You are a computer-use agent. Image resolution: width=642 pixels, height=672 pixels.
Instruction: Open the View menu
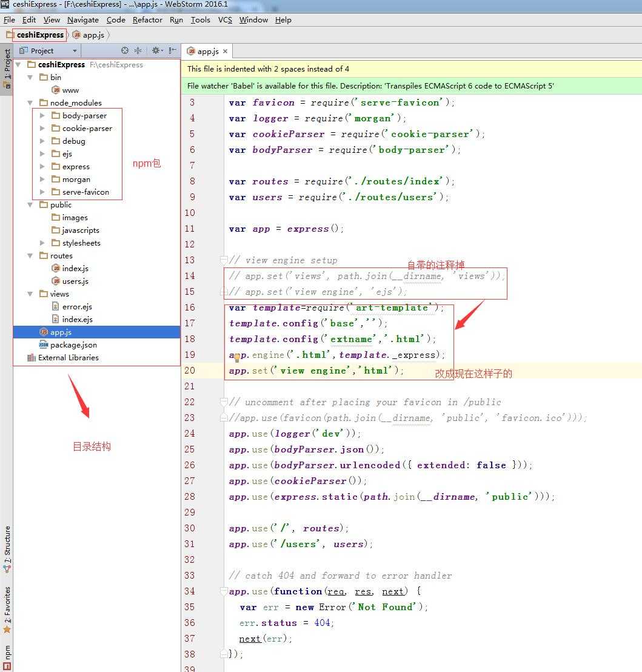[52, 20]
